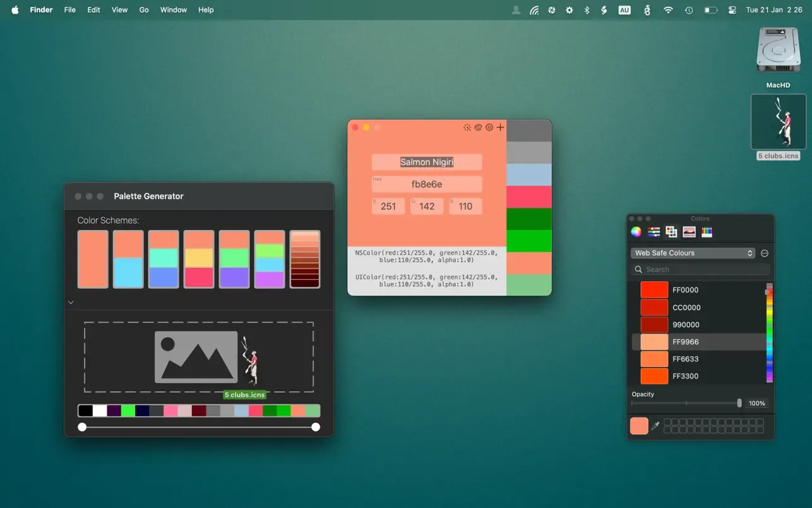Select the single-color salmon scheme
Image resolution: width=812 pixels, height=508 pixels.
click(93, 259)
